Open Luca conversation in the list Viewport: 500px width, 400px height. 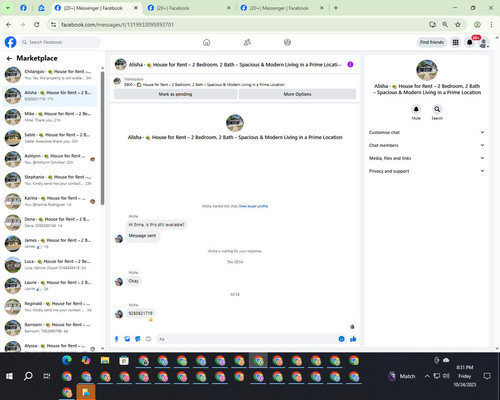tap(50, 264)
